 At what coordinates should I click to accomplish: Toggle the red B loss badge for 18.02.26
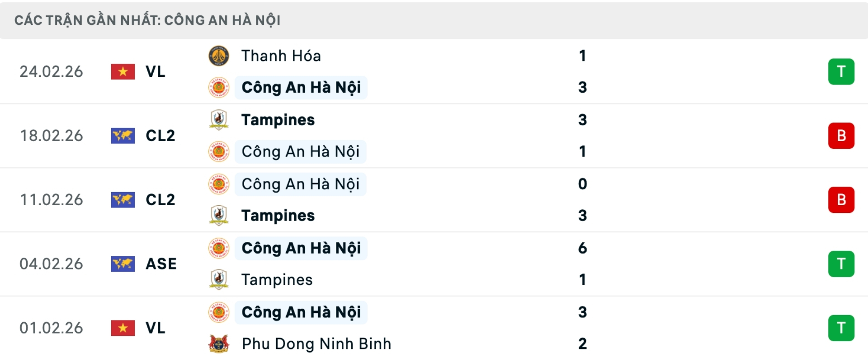(x=841, y=136)
